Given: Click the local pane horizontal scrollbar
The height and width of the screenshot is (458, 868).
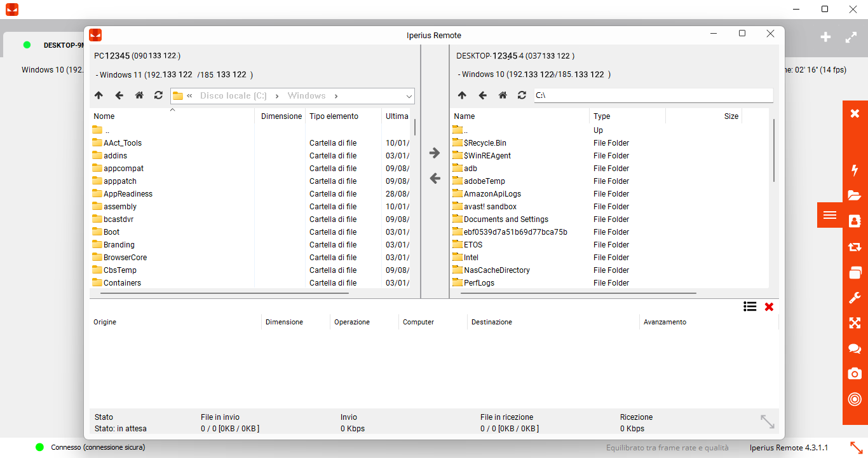Looking at the screenshot, I should (224, 293).
